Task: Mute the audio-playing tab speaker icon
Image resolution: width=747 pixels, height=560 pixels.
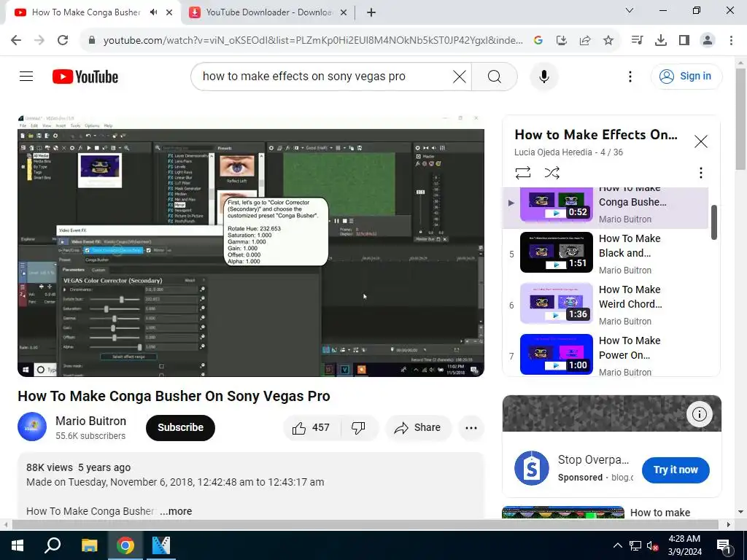Action: point(153,12)
